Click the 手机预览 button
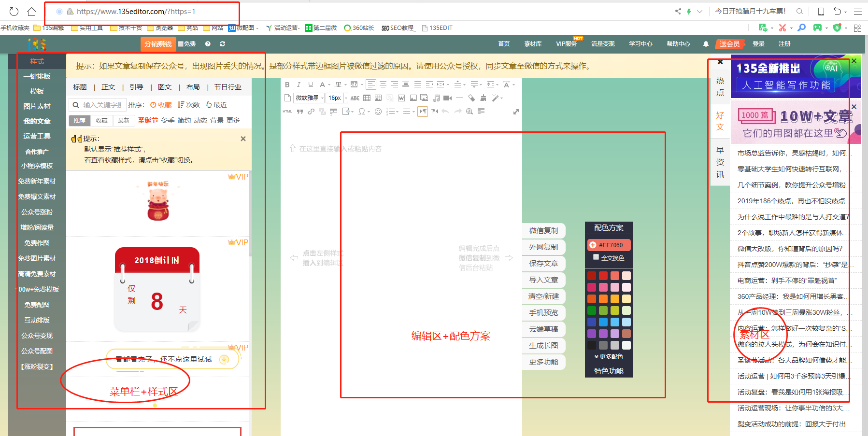Image resolution: width=868 pixels, height=436 pixels. point(543,313)
